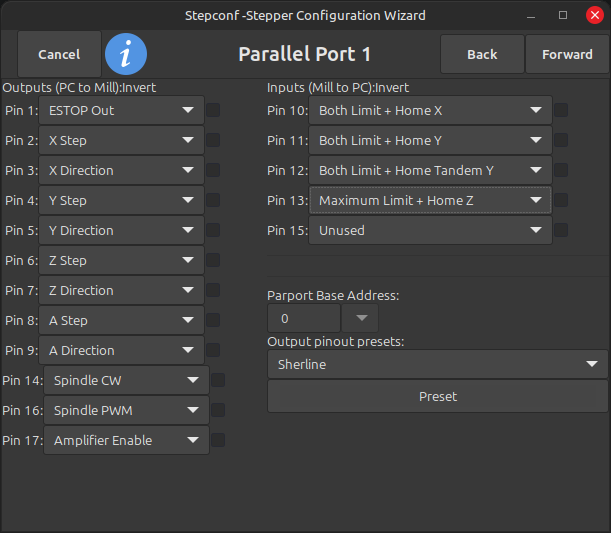Click the Preset button

point(438,396)
